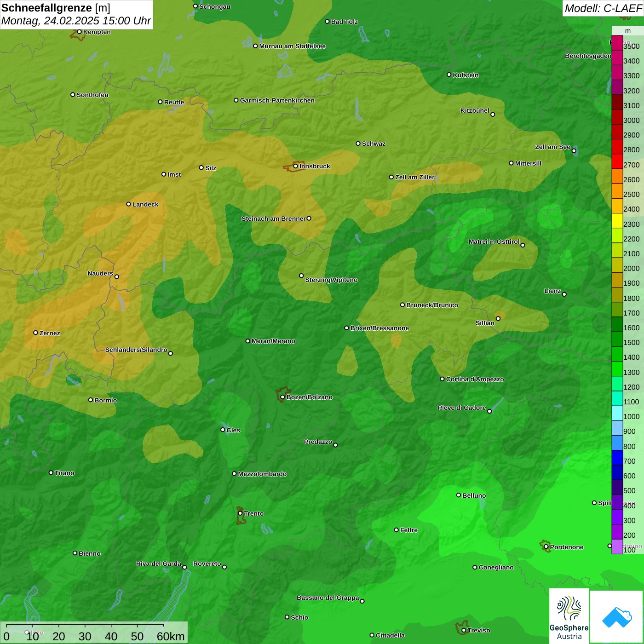Click the Predazzo label
The width and height of the screenshot is (644, 644).
pos(318,442)
